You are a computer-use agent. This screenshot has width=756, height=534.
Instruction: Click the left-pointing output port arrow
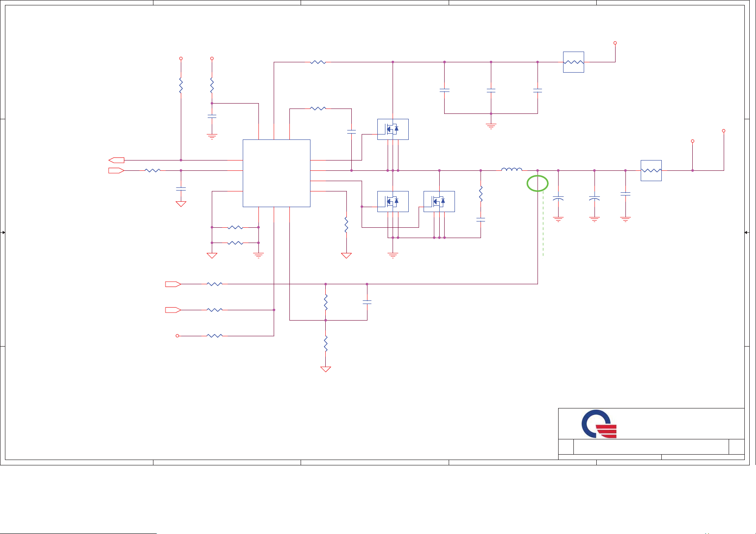coord(117,160)
